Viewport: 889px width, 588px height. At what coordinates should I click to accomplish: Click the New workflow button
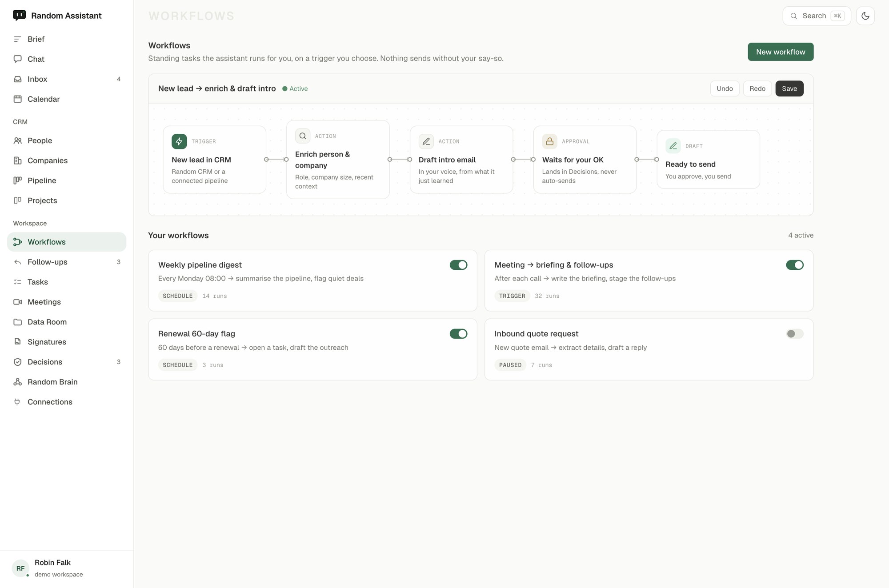coord(781,52)
